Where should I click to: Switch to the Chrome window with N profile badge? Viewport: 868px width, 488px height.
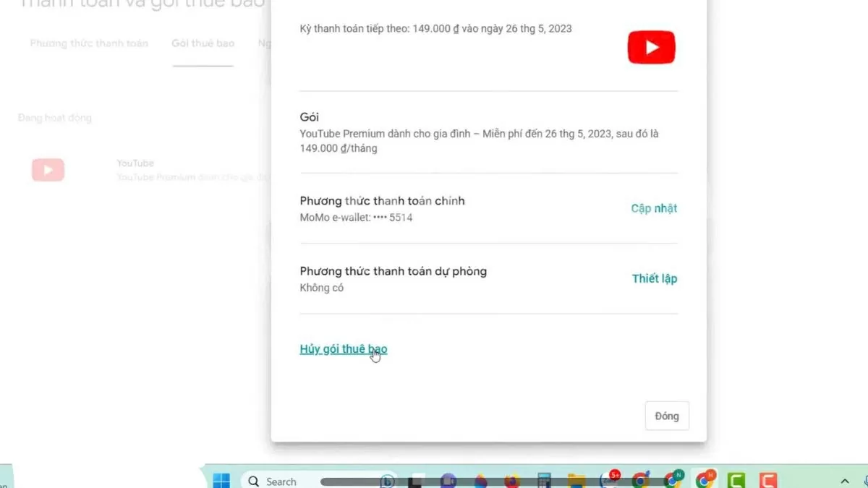coord(672,480)
